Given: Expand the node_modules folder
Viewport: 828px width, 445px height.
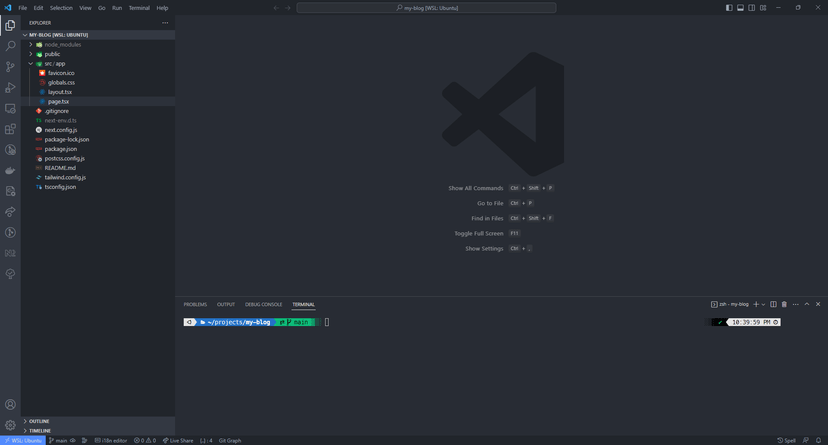Looking at the screenshot, I should [98, 44].
